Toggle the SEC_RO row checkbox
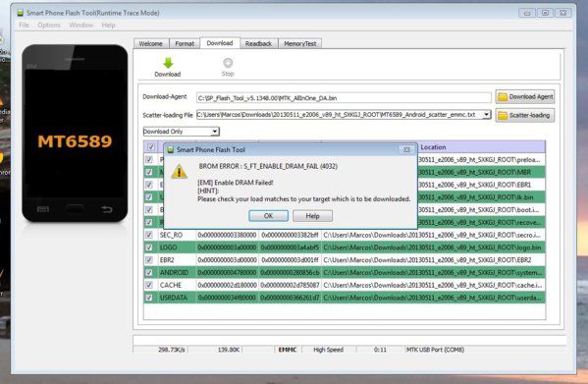588x384 pixels. pos(149,235)
